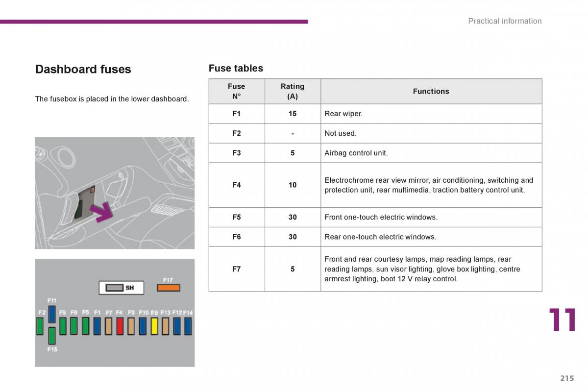Click the 'Airbag control unit.' cell
Viewport: 588px width, 392px height.
click(356, 153)
